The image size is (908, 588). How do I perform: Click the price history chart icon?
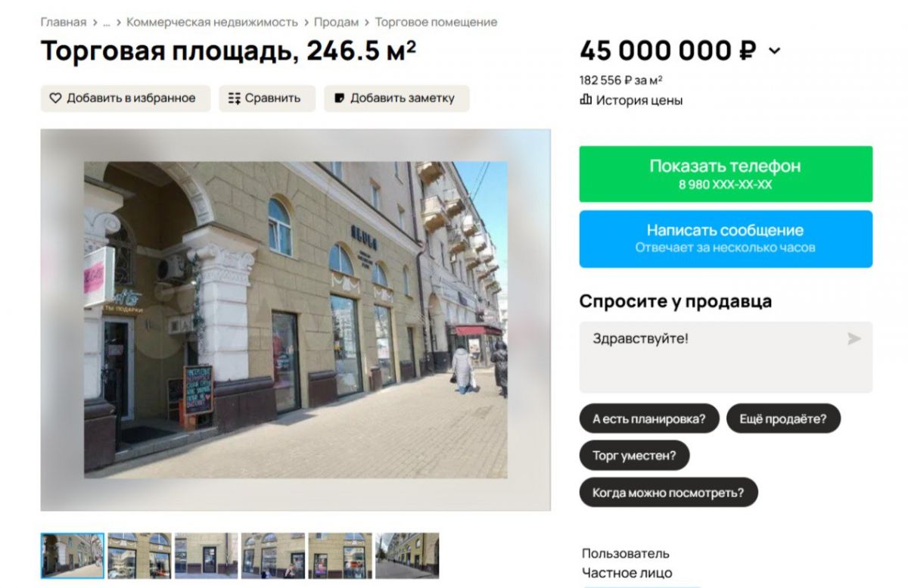click(586, 99)
